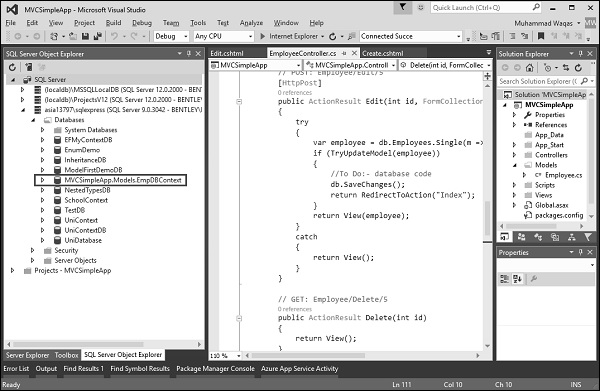Click the Solution Explorer Home icon
Image resolution: width=600 pixels, height=391 pixels.
529,68
